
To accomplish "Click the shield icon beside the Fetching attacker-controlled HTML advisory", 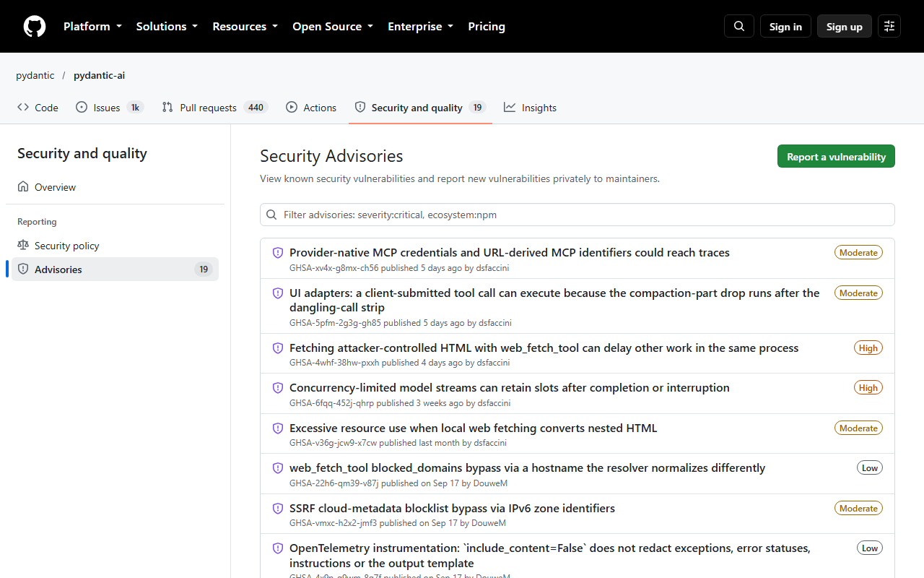I will (278, 348).
